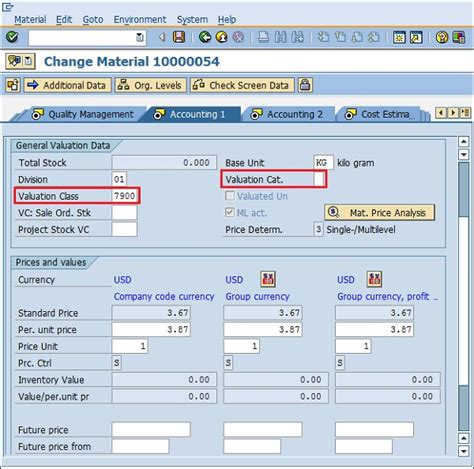Open the Material menu
This screenshot has width=474, height=469.
(x=30, y=20)
